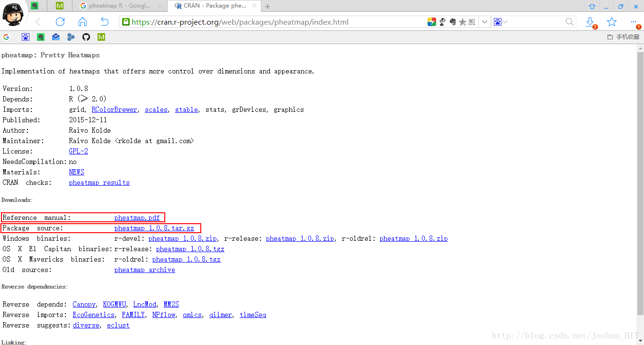Open the scales package link
Screen dimensions: 644x345
tap(156, 109)
